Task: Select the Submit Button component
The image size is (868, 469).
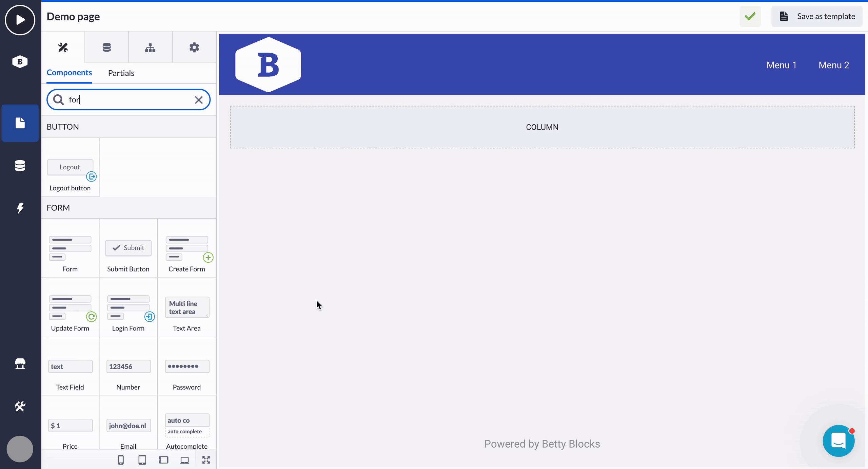Action: coord(128,248)
